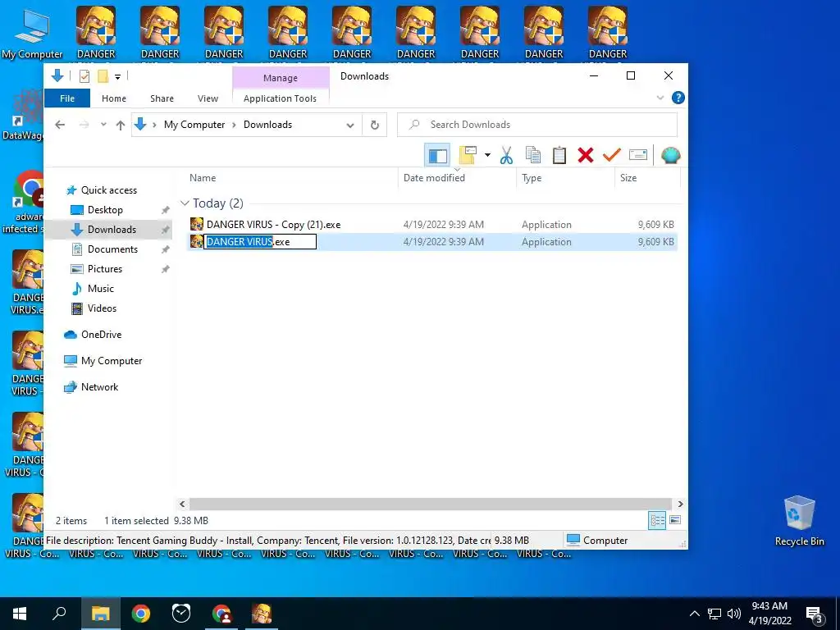This screenshot has width=840, height=630.
Task: Open Videos in navigation pane
Action: (x=102, y=308)
